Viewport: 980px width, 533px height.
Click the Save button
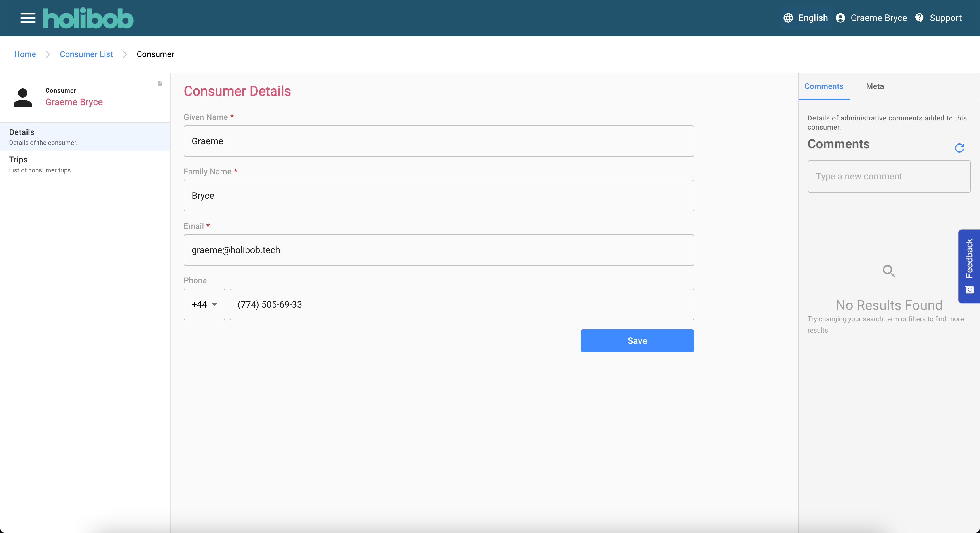[637, 341]
